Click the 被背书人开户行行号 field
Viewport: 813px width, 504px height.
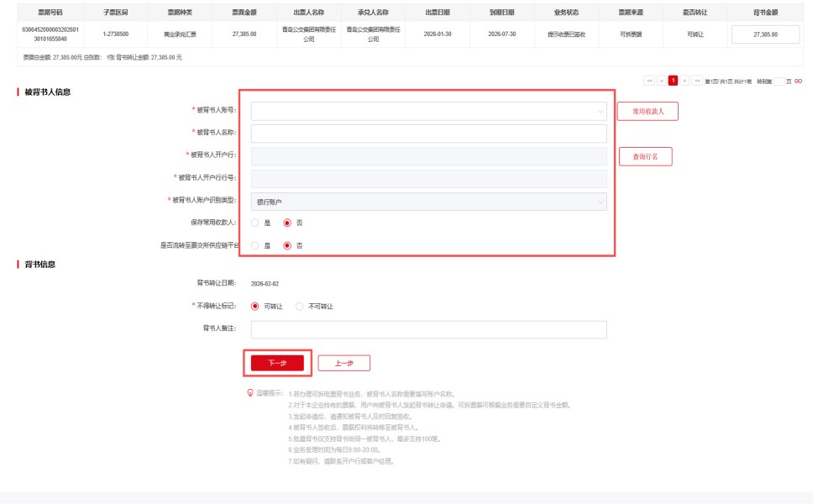(429, 179)
